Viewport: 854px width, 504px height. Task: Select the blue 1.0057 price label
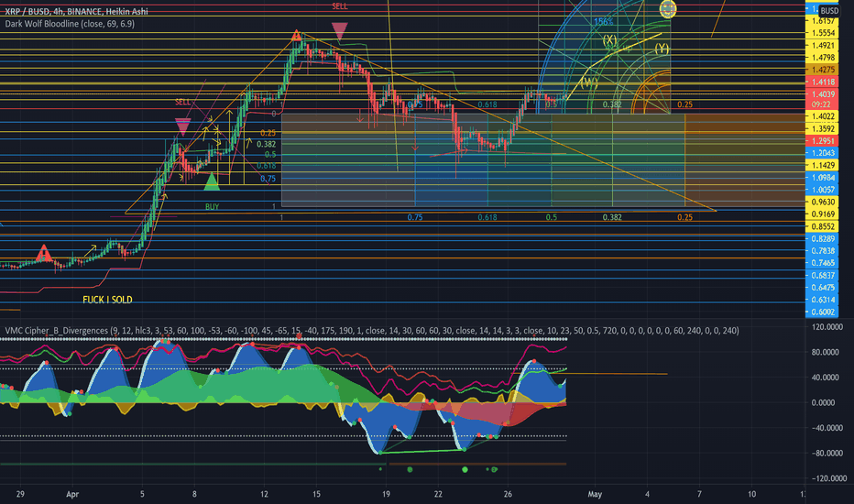[x=823, y=190]
